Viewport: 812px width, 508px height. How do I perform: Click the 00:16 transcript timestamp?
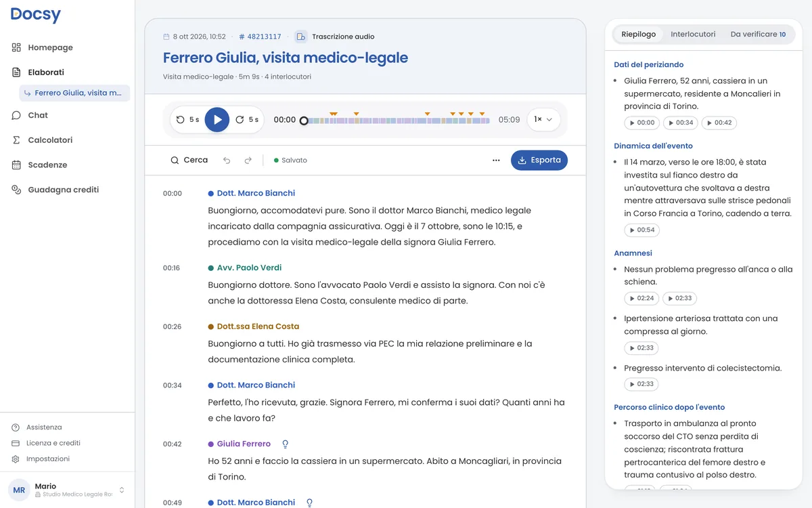tap(172, 268)
